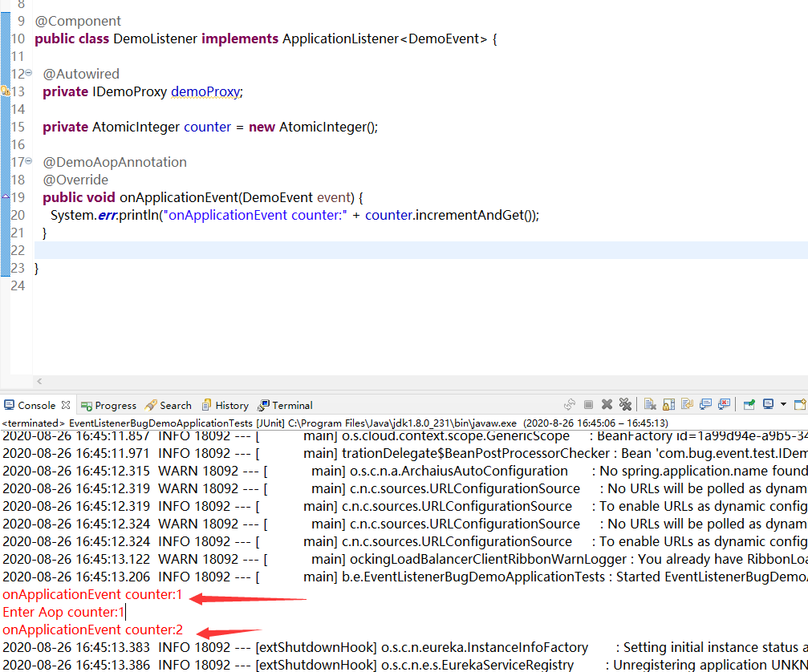Click the EurekaServiceRegistry log line
This screenshot has width=808, height=672.
tap(405, 665)
